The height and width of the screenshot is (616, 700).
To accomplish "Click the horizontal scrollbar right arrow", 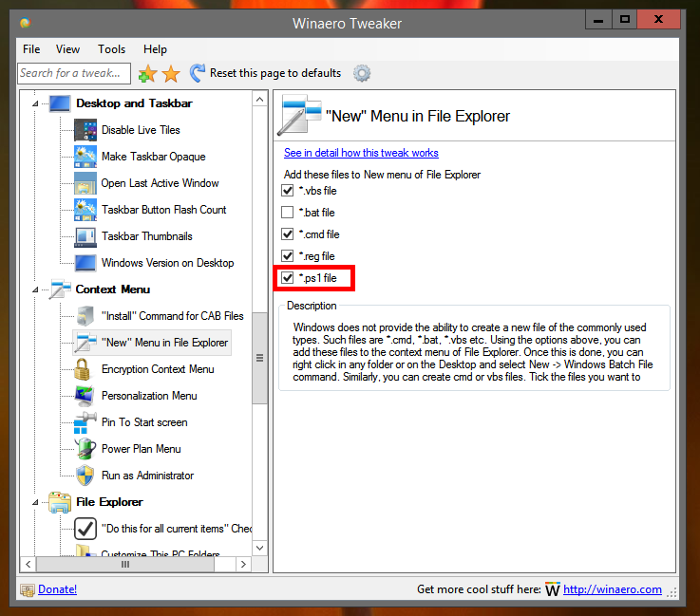I will click(243, 565).
